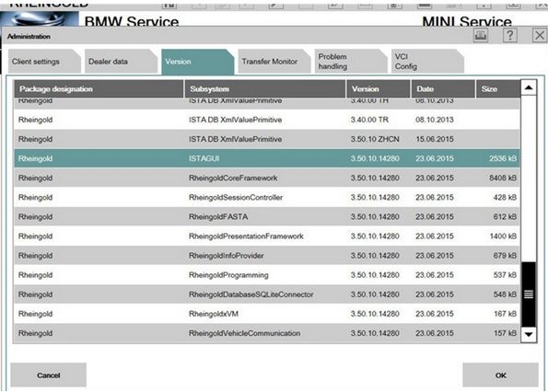Select the Version tab
548x392 pixels.
click(x=197, y=62)
